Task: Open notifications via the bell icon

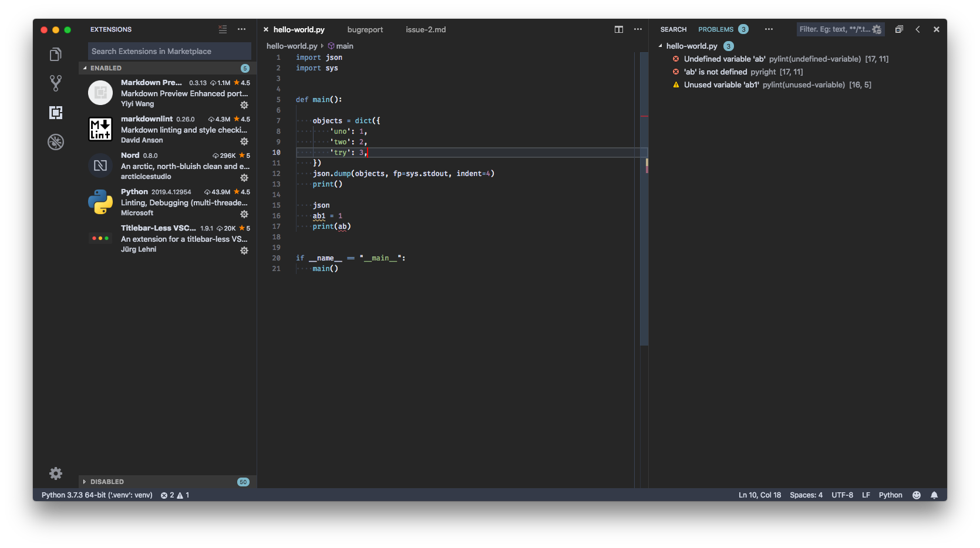Action: pos(935,495)
